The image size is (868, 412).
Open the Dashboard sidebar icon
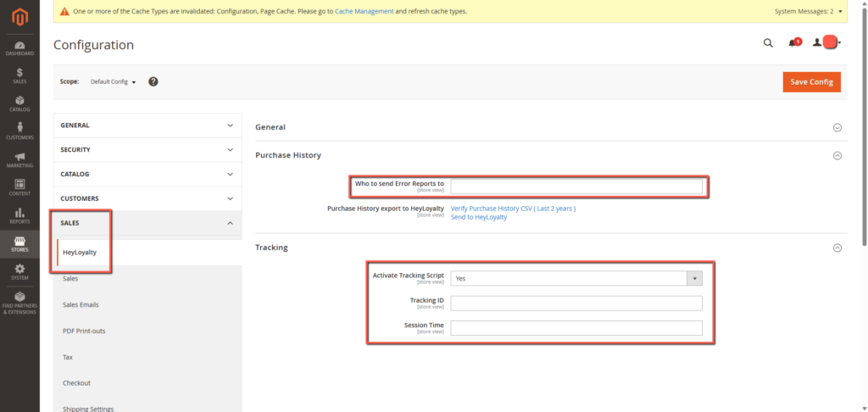[19, 48]
